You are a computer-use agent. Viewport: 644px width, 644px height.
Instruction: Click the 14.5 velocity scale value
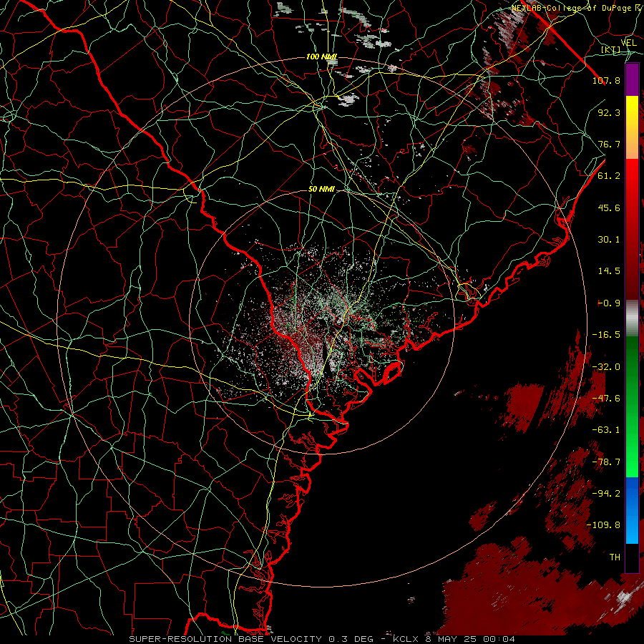pos(609,271)
